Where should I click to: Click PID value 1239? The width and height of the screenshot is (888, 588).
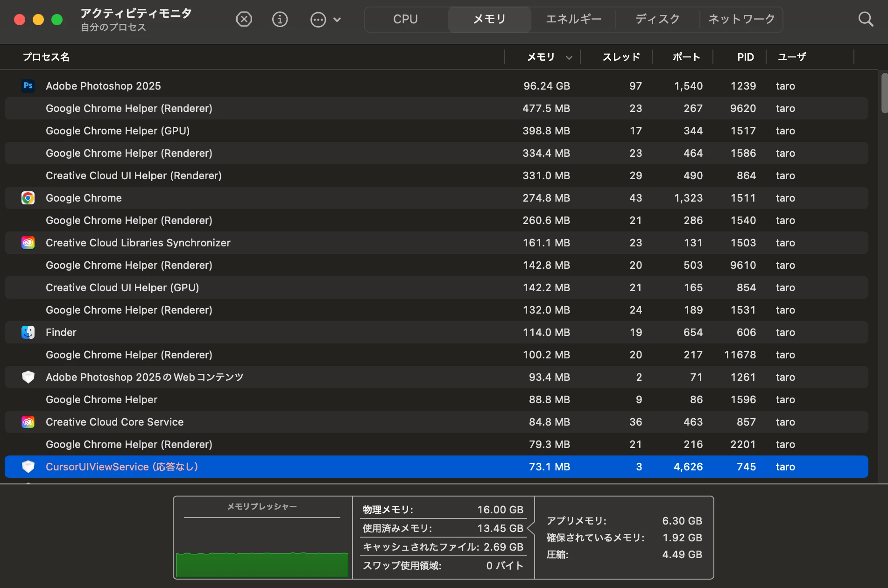tap(743, 86)
